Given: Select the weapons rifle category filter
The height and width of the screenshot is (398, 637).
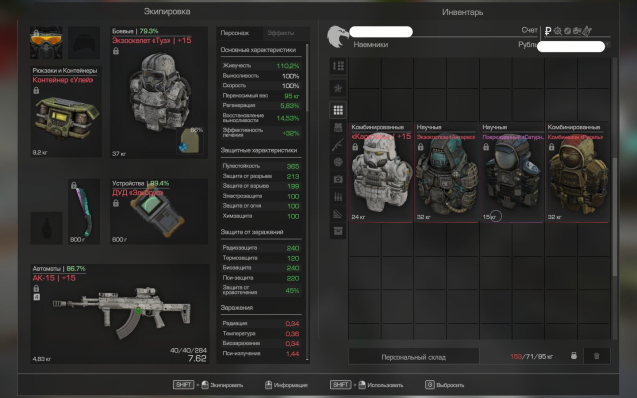Looking at the screenshot, I should click(338, 145).
